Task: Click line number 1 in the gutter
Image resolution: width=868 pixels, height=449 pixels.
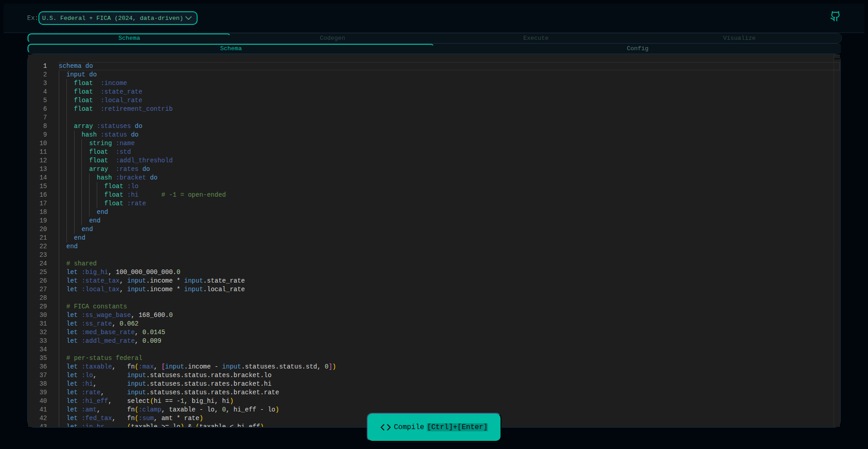Action: [45, 66]
